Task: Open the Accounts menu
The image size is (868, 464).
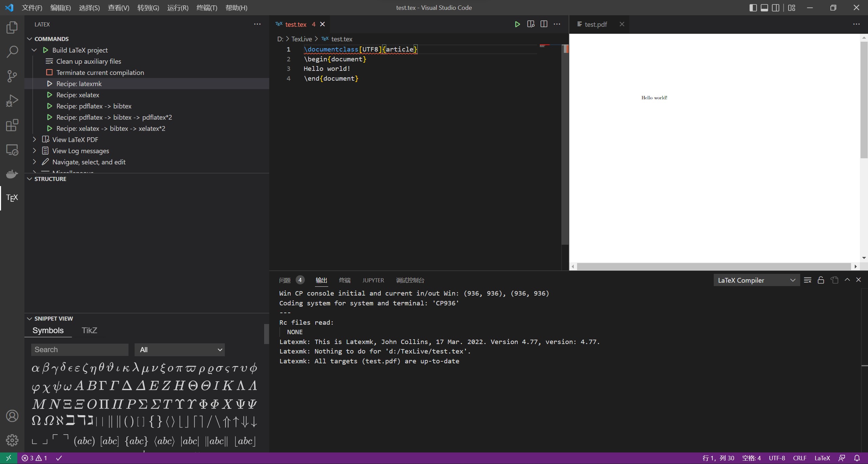Action: (12, 416)
